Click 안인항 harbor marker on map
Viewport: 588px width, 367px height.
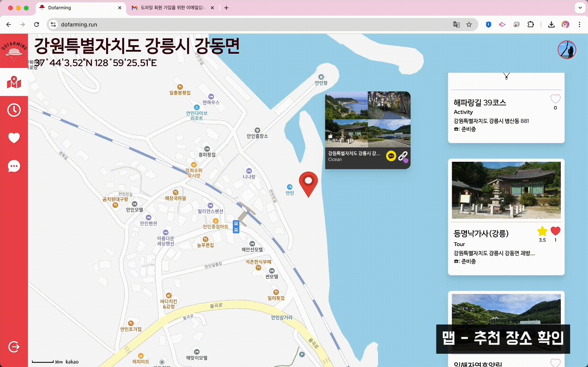(321, 77)
